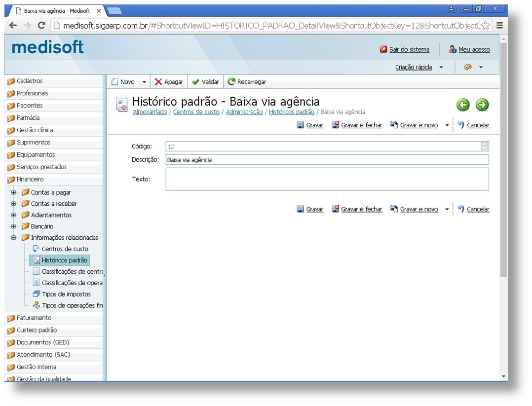This screenshot has width=532, height=406.
Task: Open the Custeio padrão menu folder
Action: [54, 330]
